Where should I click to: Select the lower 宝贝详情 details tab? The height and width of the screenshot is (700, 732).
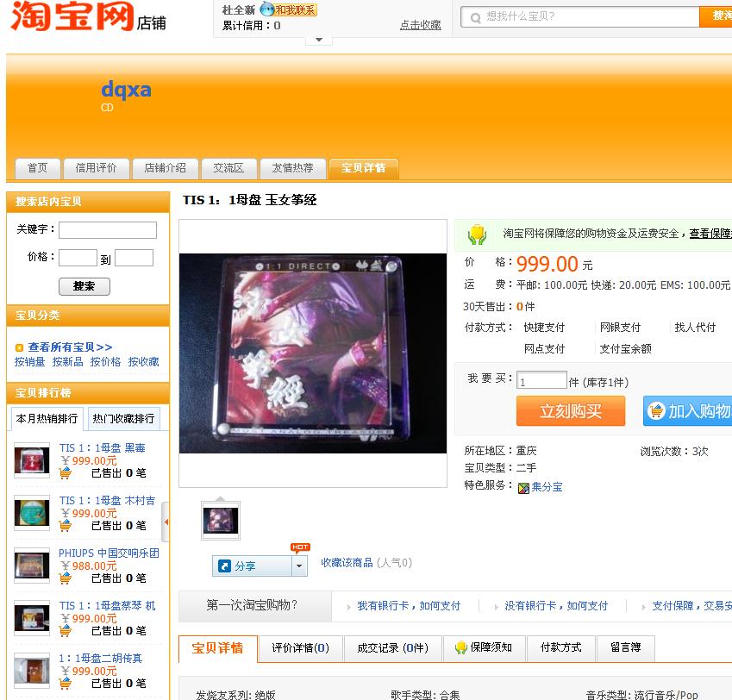[x=217, y=648]
